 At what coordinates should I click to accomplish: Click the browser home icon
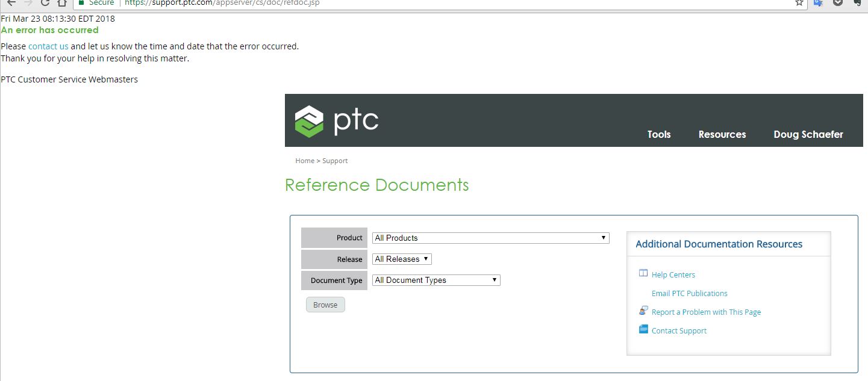61,2
